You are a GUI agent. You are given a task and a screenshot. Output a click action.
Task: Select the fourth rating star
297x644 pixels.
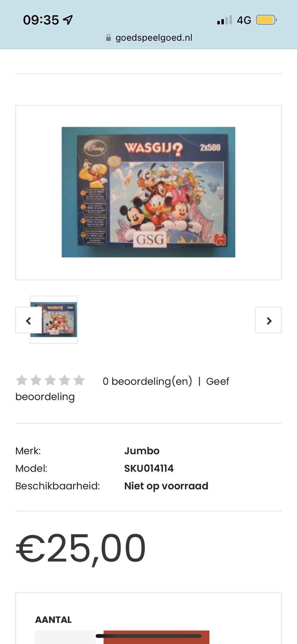point(64,380)
